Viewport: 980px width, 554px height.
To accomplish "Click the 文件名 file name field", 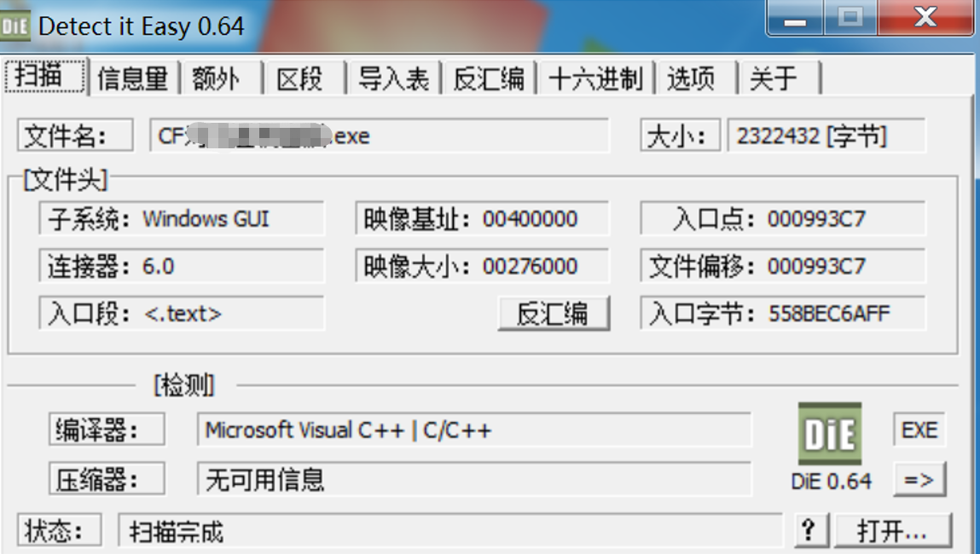I will (380, 136).
